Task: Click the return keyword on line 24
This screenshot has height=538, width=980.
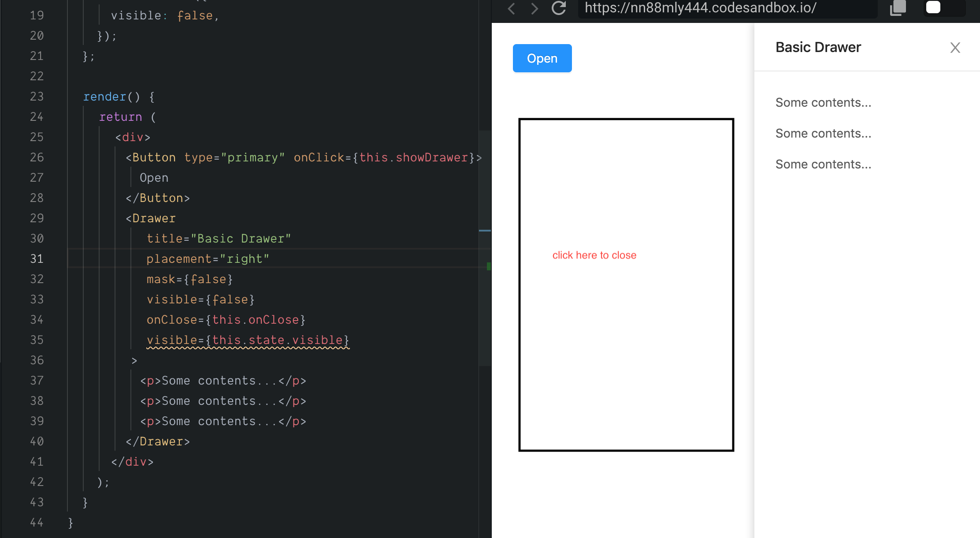Action: tap(120, 117)
